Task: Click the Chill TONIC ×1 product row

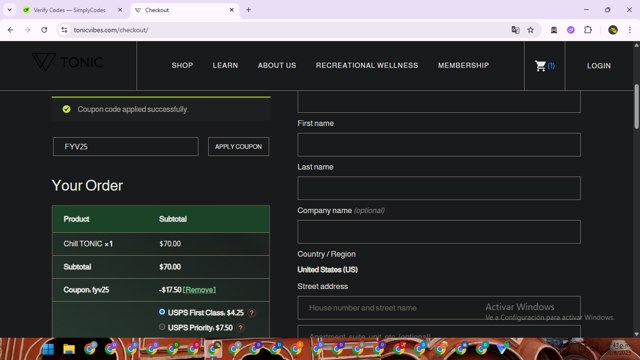Action: click(x=161, y=244)
